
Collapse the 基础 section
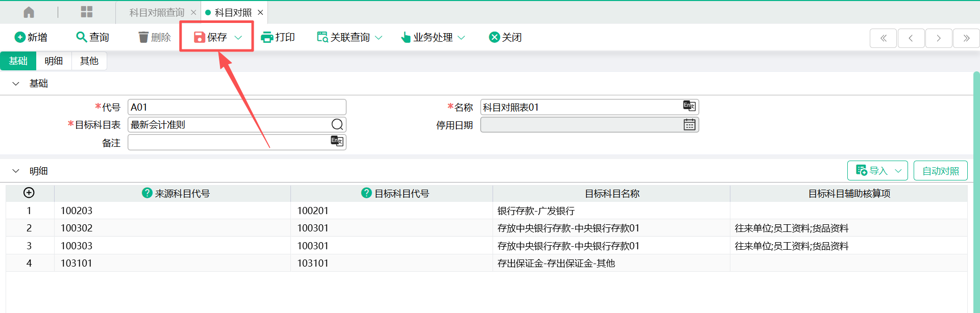[16, 84]
